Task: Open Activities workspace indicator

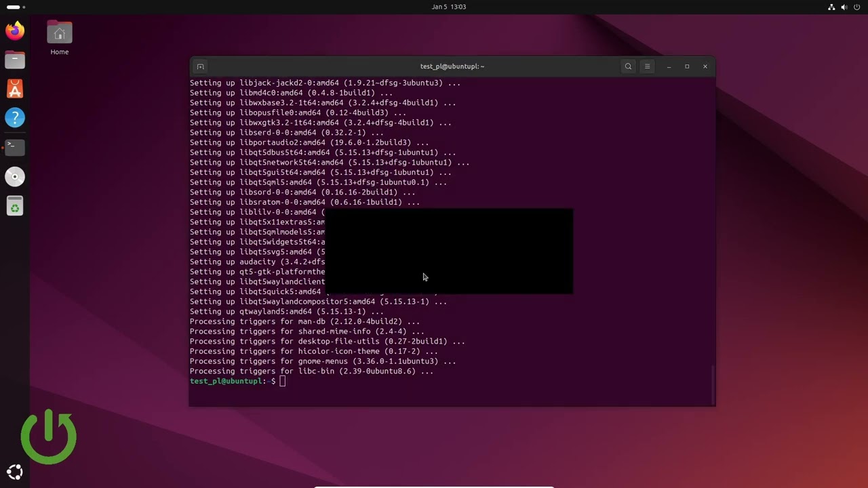Action: [16, 7]
